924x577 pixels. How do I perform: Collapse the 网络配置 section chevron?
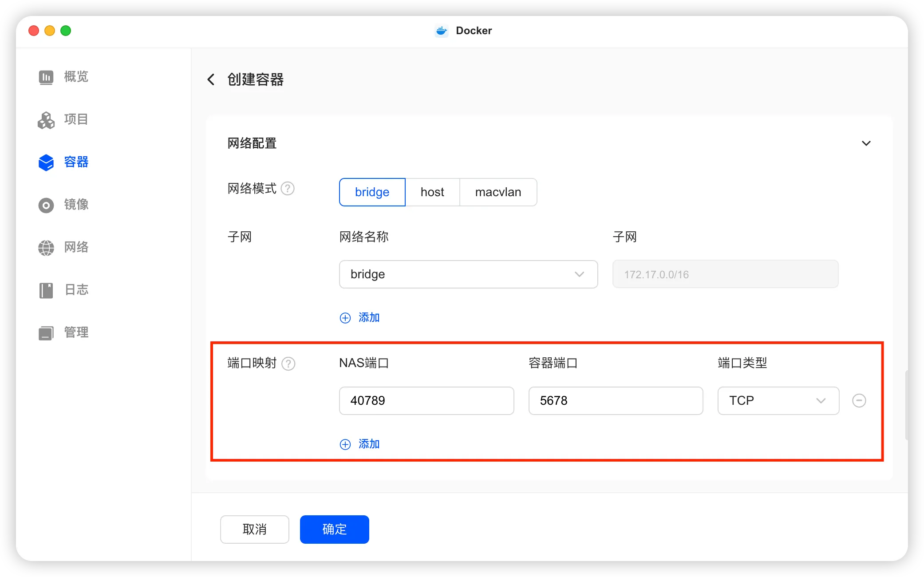[866, 143]
